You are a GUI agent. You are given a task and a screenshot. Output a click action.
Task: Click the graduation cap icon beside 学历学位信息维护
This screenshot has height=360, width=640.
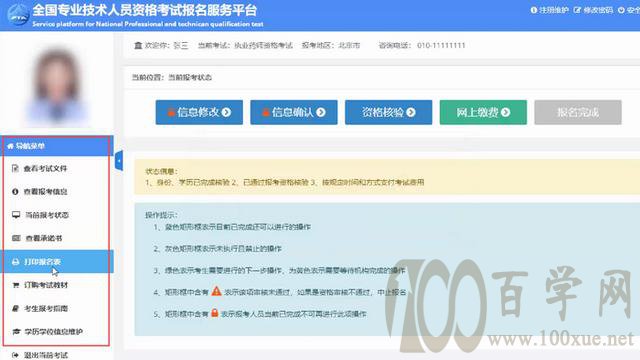(x=16, y=332)
